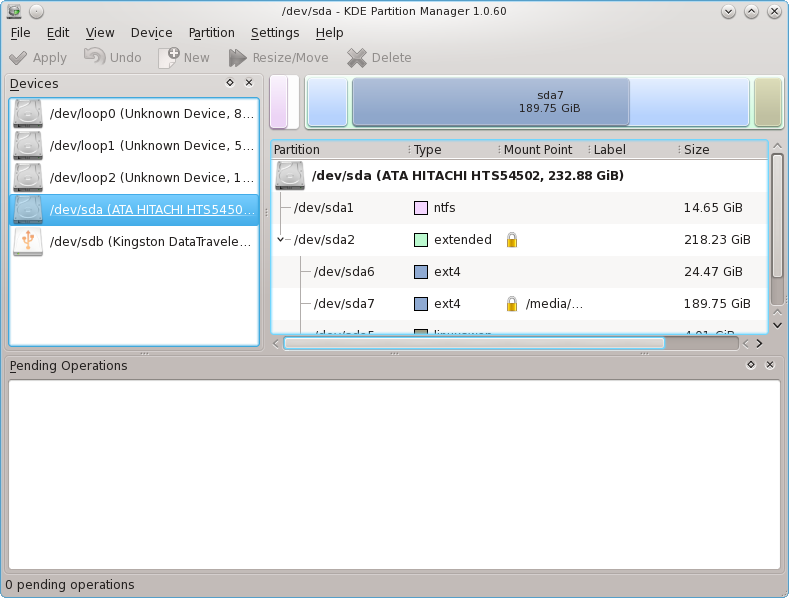The width and height of the screenshot is (789, 598).
Task: Select the /dev/sda6 partition row
Action: click(x=519, y=272)
